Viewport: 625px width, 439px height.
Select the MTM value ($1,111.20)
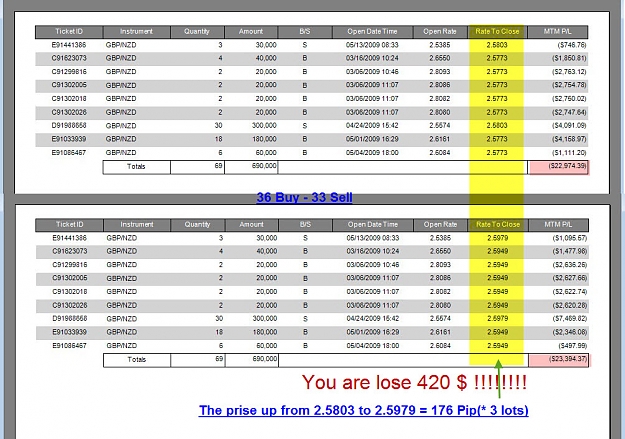[x=569, y=153]
